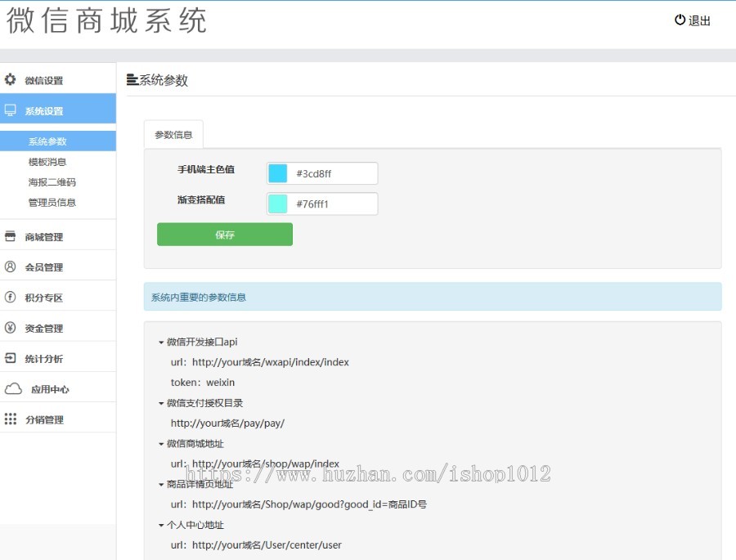Screen dimensions: 736x560
Task: Open the 手机端主色值 blue color swatch
Action: click(278, 173)
